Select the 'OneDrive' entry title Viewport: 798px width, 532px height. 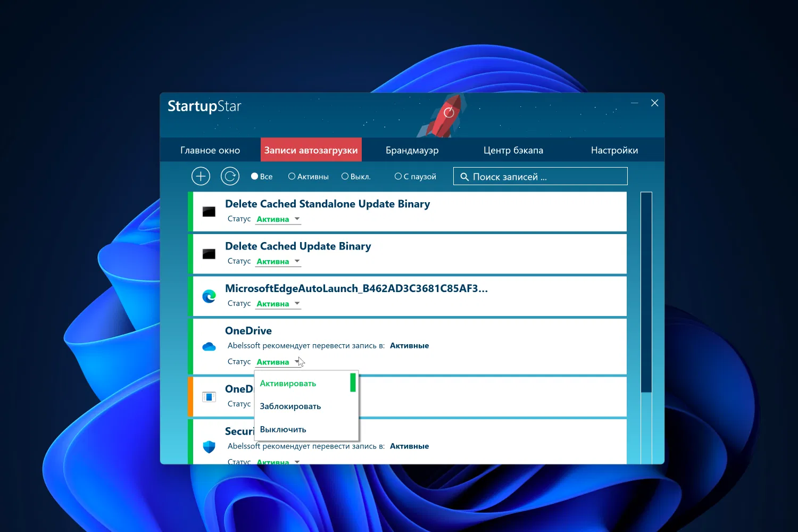(248, 331)
